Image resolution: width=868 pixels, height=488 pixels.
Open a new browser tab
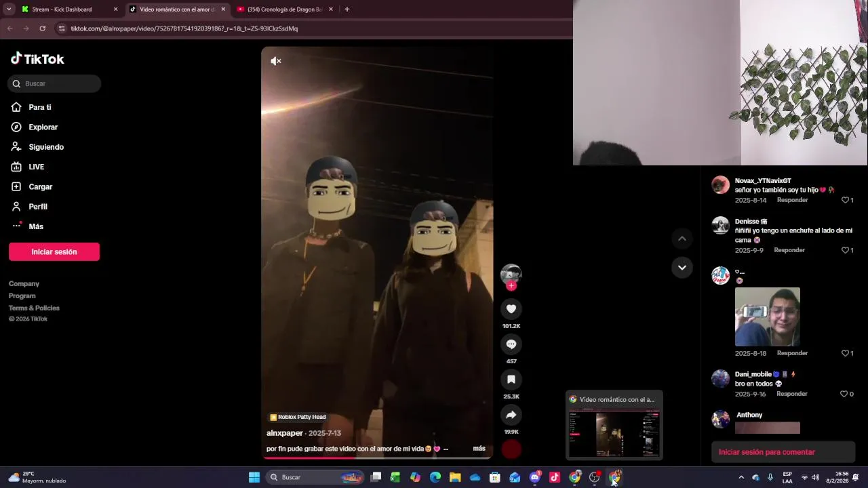click(x=347, y=9)
